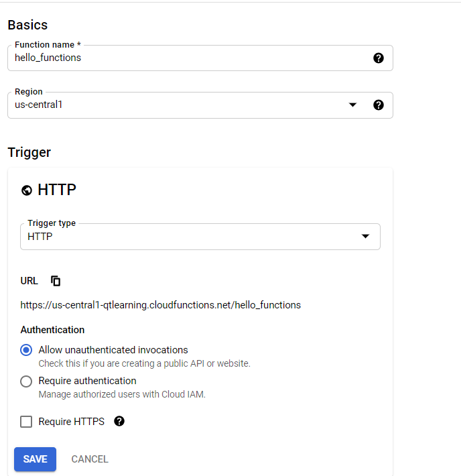
Task: Click the cloudfunctions.net URL text
Action: [161, 305]
